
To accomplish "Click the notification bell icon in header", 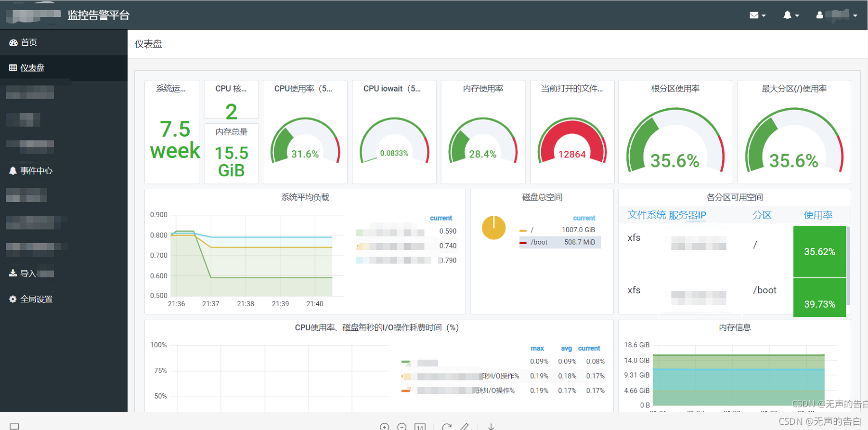I will point(787,15).
